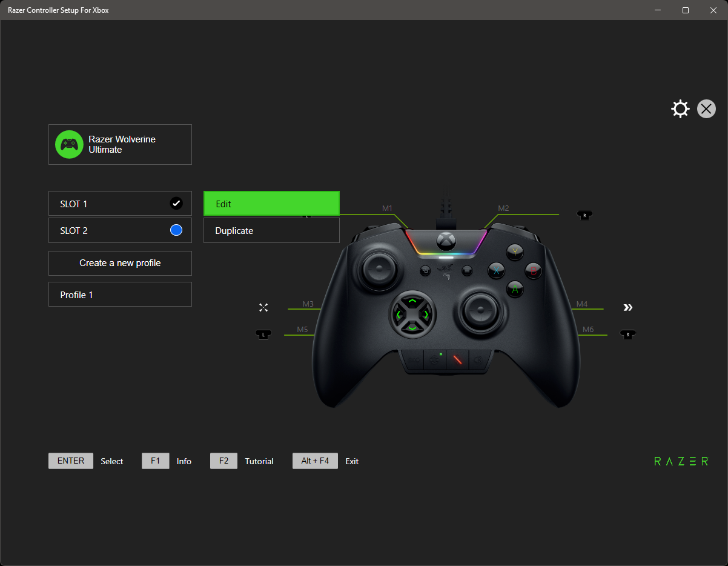Click the M4 label
Image resolution: width=728 pixels, height=566 pixels.
pos(582,304)
